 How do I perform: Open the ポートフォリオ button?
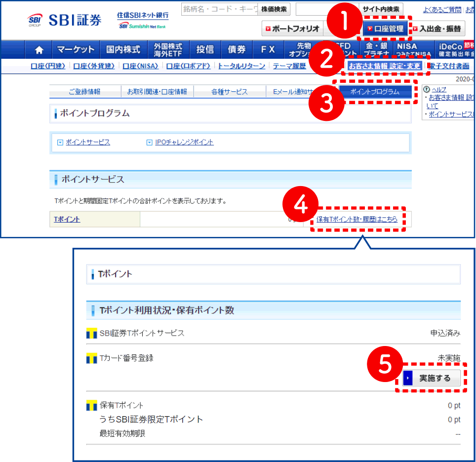(x=292, y=29)
